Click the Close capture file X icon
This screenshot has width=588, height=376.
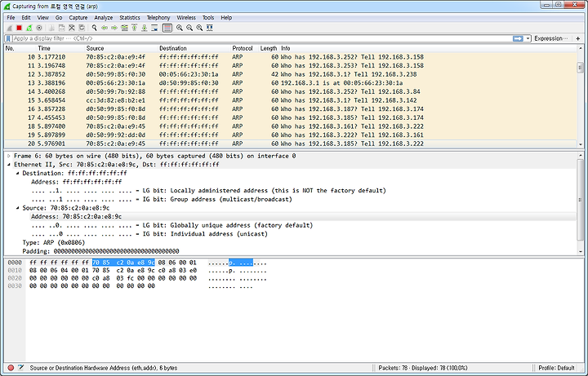pyautogui.click(x=72, y=28)
